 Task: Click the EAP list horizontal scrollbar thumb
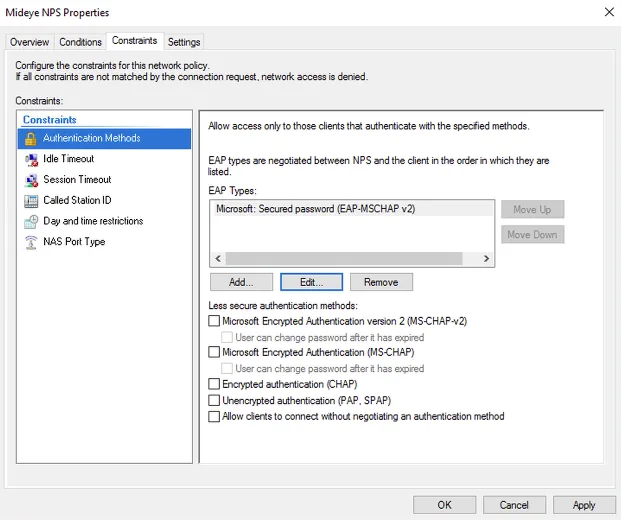click(x=344, y=259)
